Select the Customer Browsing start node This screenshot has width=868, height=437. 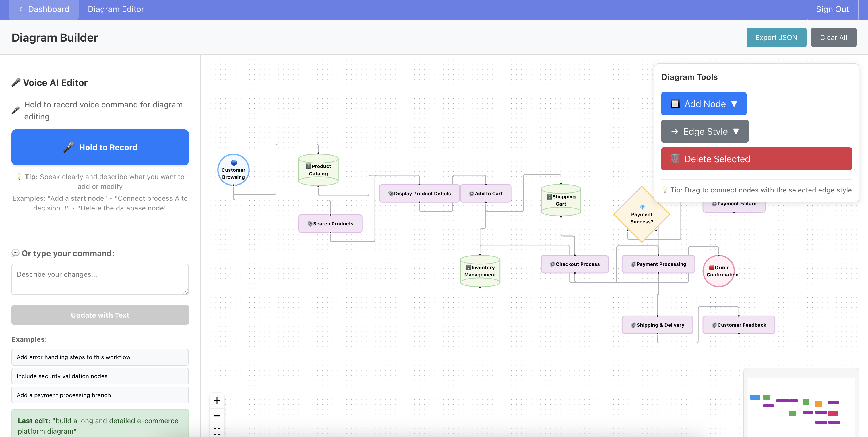pos(233,170)
